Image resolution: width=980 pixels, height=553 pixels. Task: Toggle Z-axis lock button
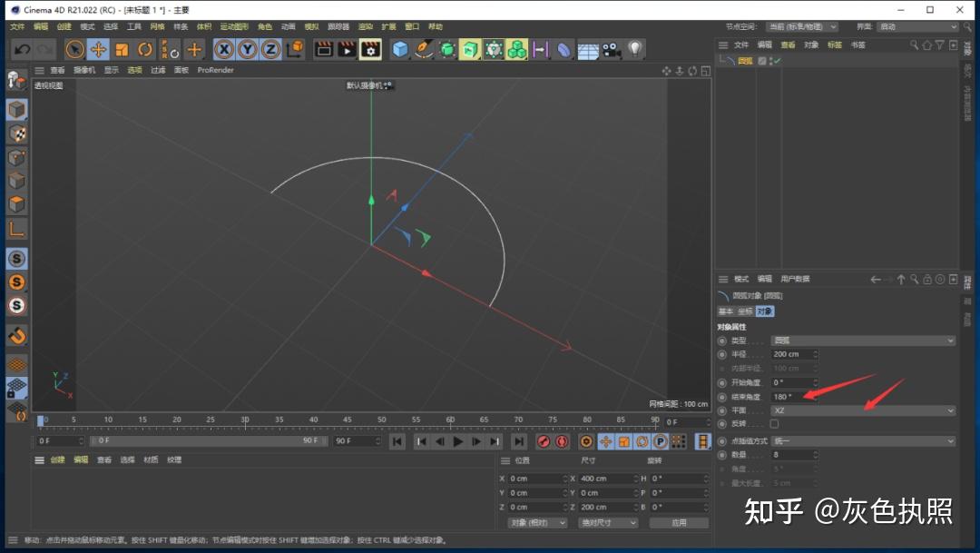click(270, 49)
